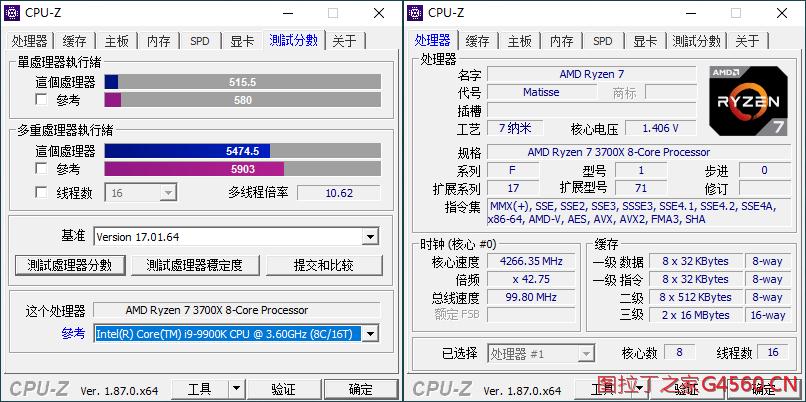This screenshot has height=402, width=806.
Task: Switch to 处理器 tab in left window
Action: tap(29, 41)
